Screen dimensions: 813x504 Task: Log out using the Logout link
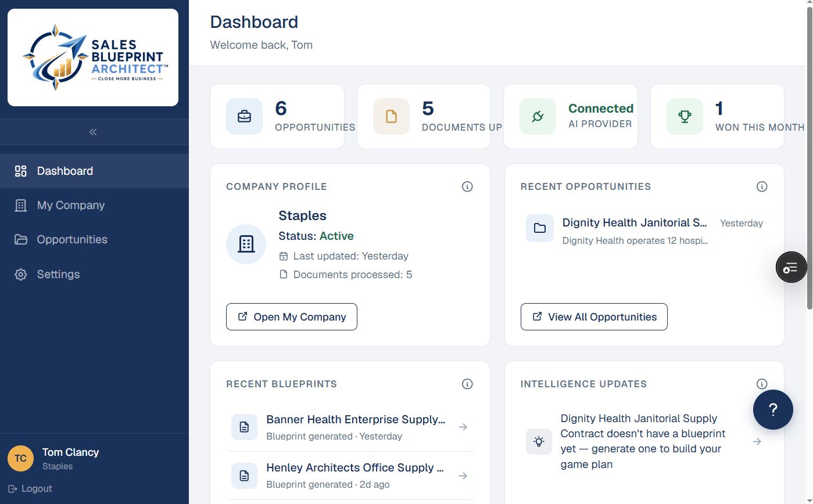pos(30,488)
